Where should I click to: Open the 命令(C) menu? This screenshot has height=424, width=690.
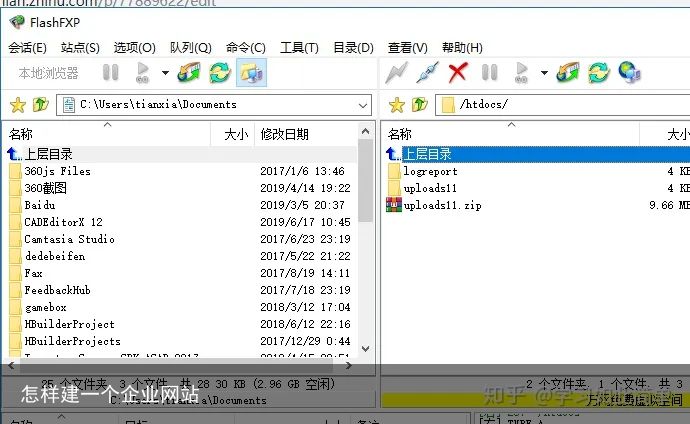pos(246,48)
